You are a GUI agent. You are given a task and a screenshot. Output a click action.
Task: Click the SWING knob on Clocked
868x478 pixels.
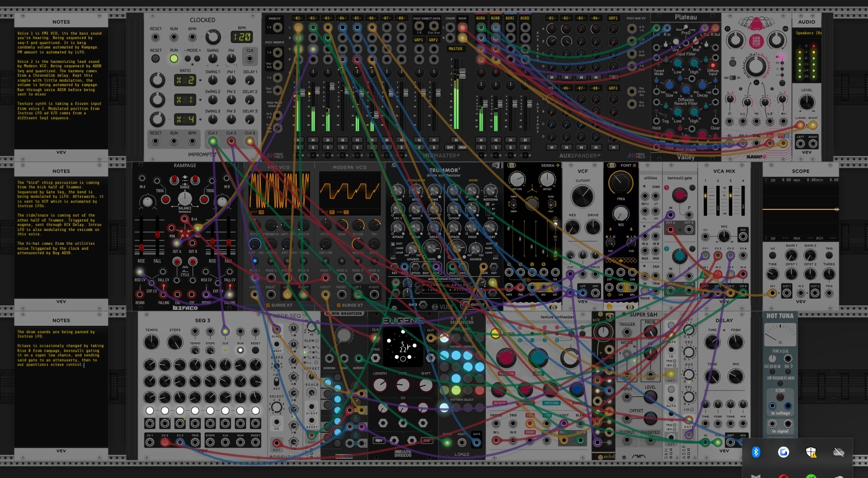(x=212, y=58)
